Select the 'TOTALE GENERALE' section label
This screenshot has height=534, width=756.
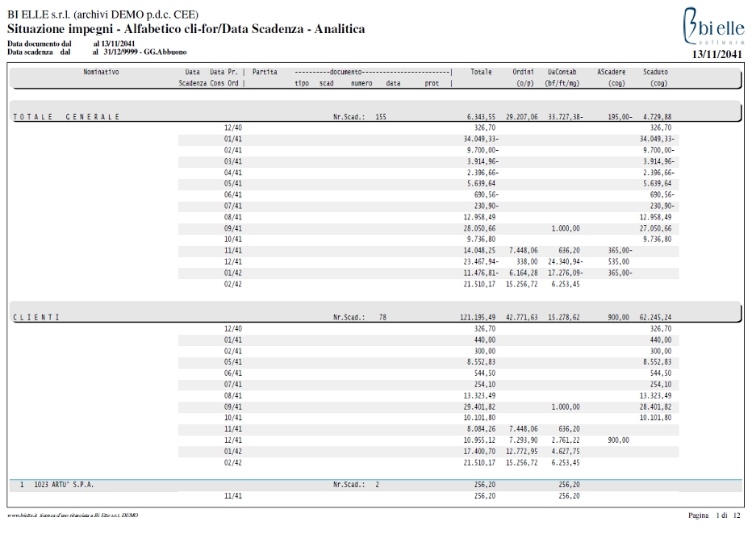[x=66, y=117]
